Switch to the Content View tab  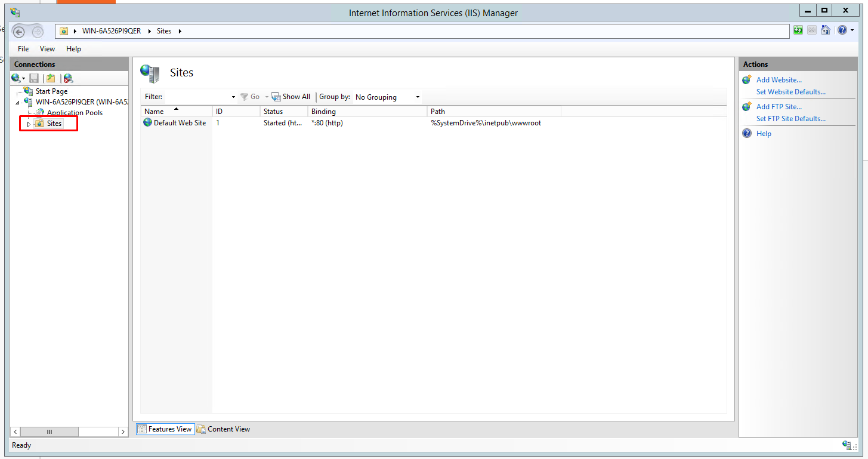pyautogui.click(x=224, y=429)
